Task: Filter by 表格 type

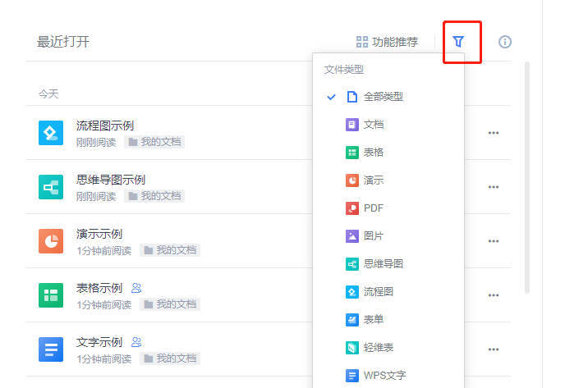Action: point(388,153)
